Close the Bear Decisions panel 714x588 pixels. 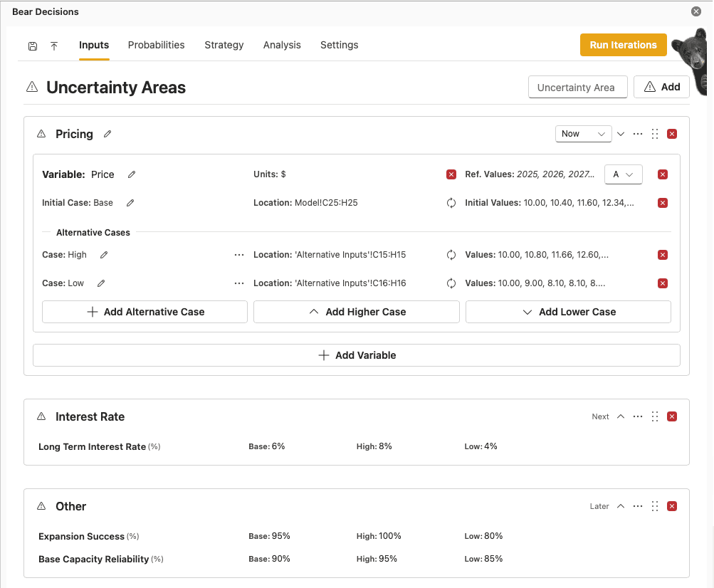695,11
